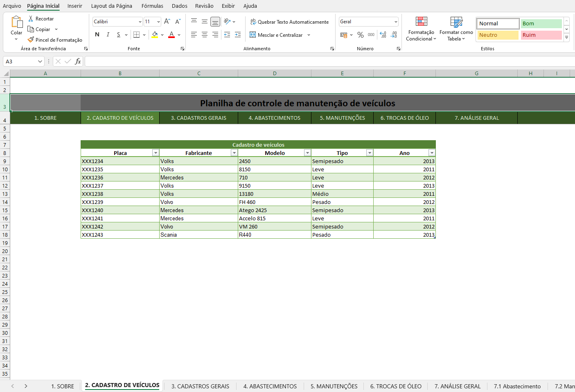Open the Fórmulas ribbon tab
This screenshot has width=575, height=392.
152,6
